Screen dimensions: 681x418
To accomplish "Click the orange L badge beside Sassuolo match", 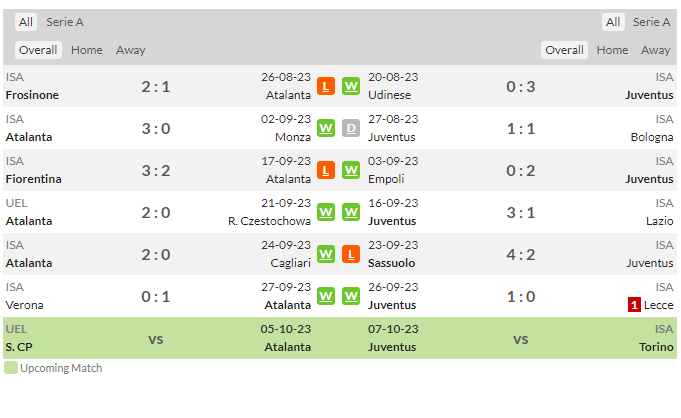I will 351,255.
